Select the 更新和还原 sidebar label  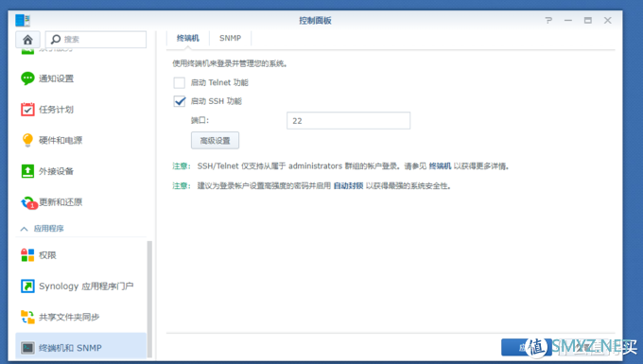pyautogui.click(x=61, y=202)
